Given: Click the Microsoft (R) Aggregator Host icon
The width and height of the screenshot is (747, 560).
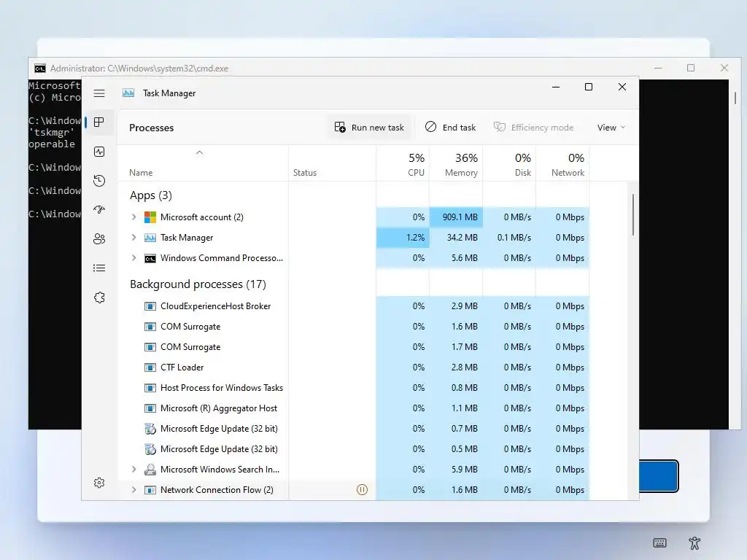Looking at the screenshot, I should 150,408.
